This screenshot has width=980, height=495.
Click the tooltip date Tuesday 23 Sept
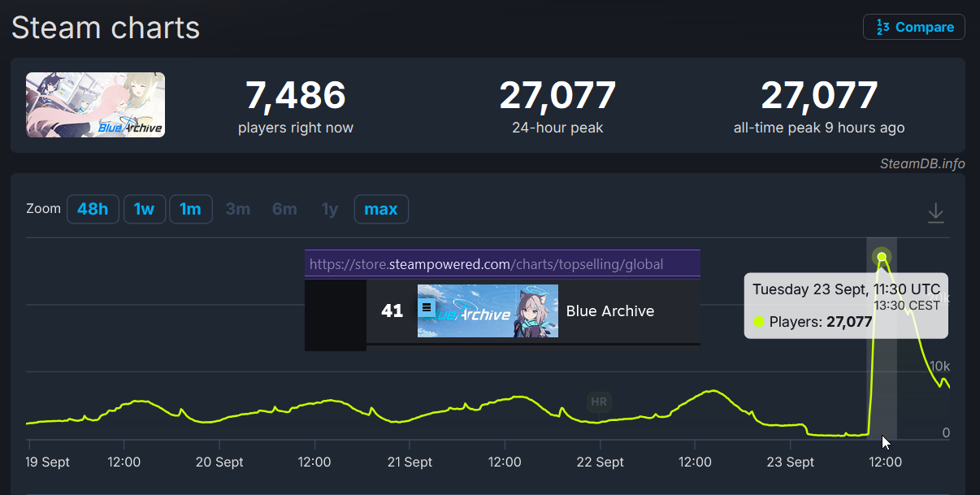point(810,289)
